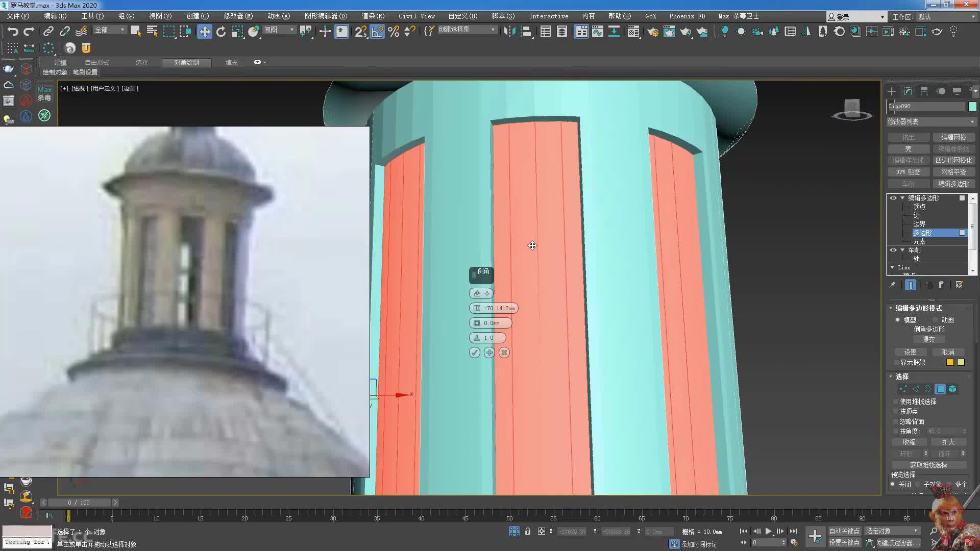Open 视图 reference coordinate dropdown
Screen dimensions: 980x551
pyautogui.click(x=279, y=30)
